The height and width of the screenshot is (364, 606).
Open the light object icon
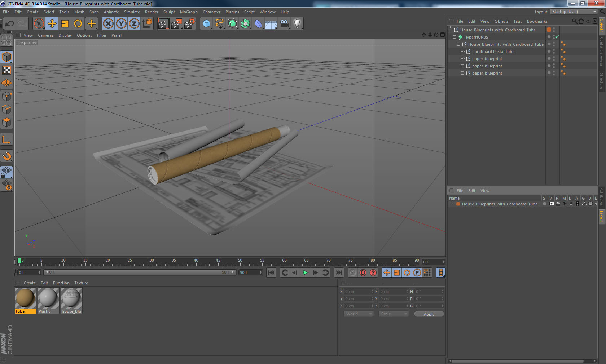coord(297,24)
